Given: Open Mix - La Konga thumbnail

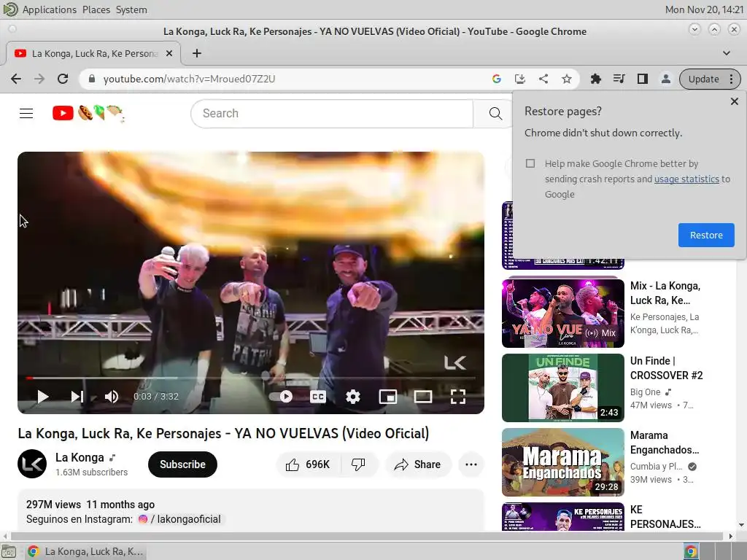Looking at the screenshot, I should click(x=562, y=313).
